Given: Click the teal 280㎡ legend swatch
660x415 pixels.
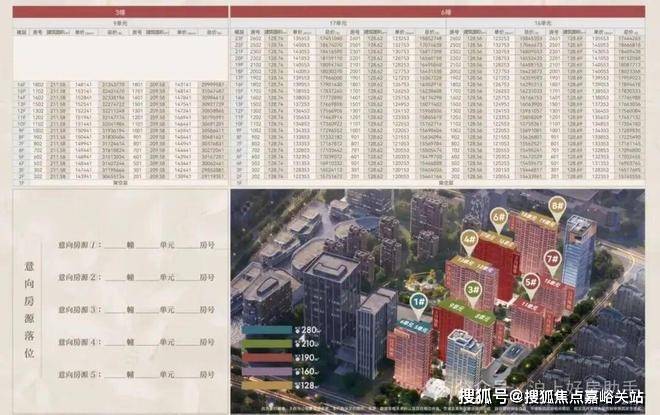Looking at the screenshot, I should click(268, 330).
